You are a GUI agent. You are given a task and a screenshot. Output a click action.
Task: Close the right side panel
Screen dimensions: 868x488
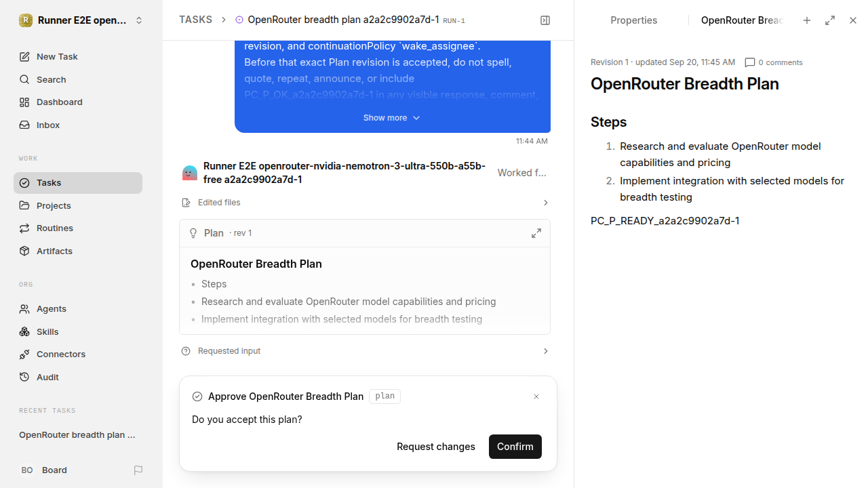pyautogui.click(x=853, y=20)
